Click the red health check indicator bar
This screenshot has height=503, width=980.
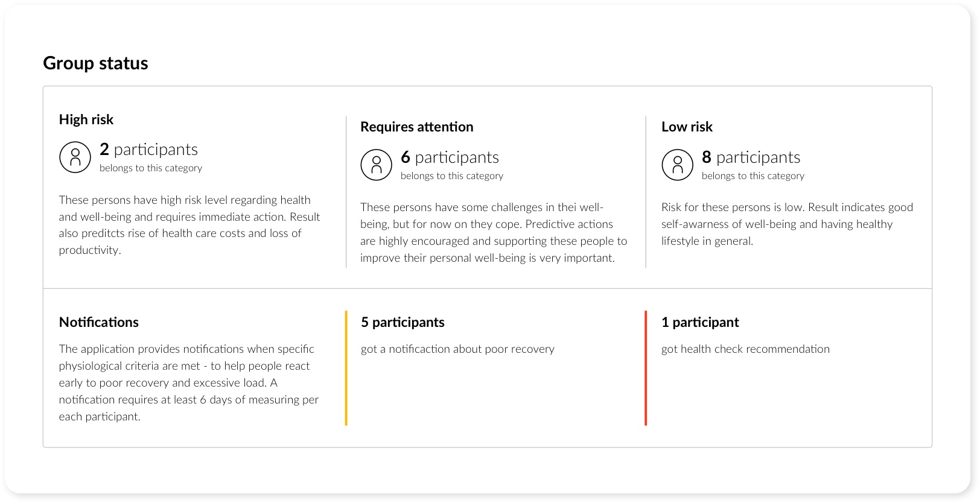coord(646,368)
